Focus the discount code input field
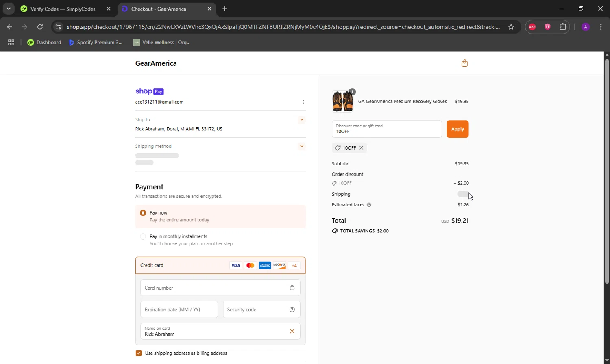 click(x=387, y=129)
